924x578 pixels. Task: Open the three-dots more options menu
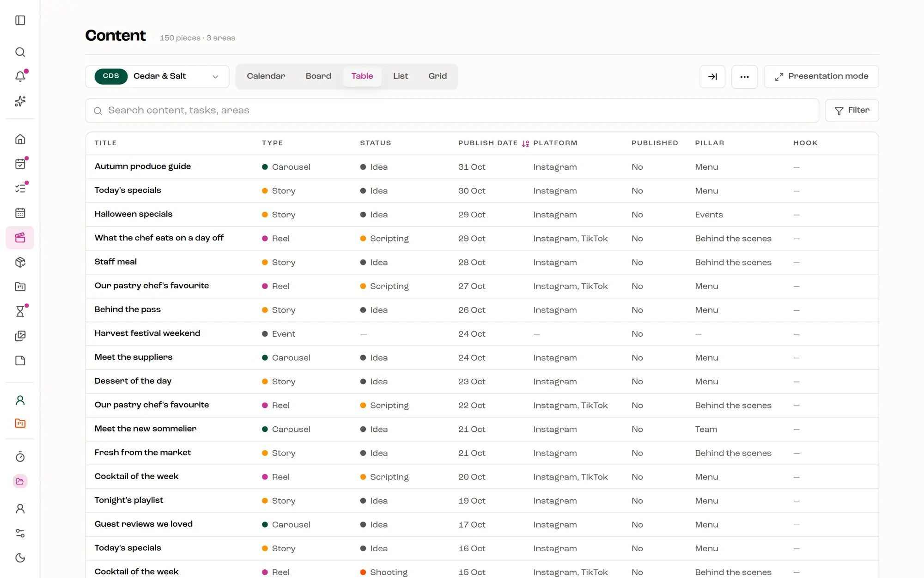(x=744, y=76)
